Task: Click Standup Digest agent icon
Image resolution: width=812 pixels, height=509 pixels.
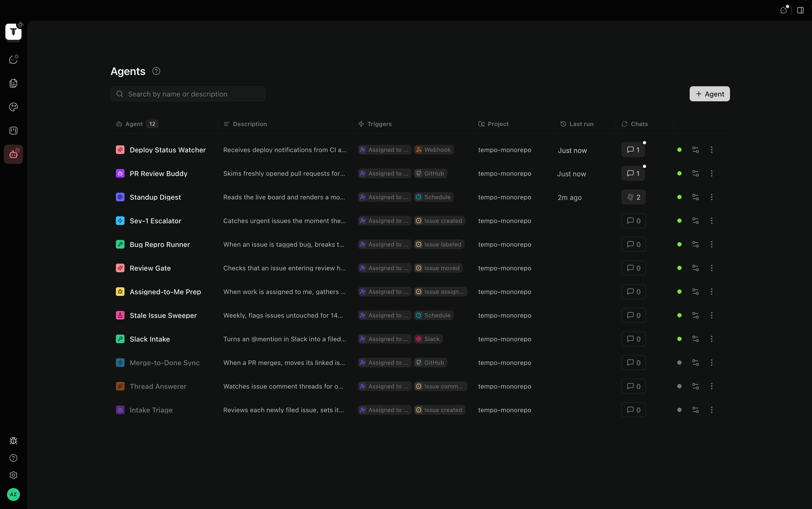Action: coord(120,197)
